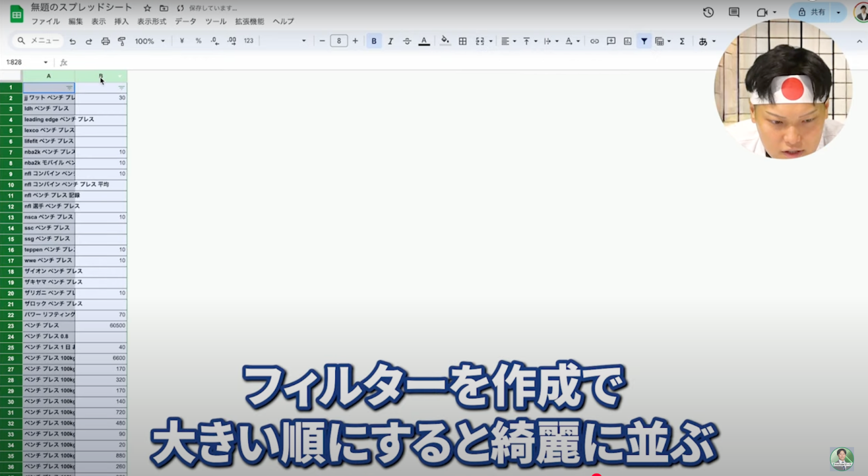Open the ファイル menu
Image resolution: width=868 pixels, height=476 pixels.
46,22
